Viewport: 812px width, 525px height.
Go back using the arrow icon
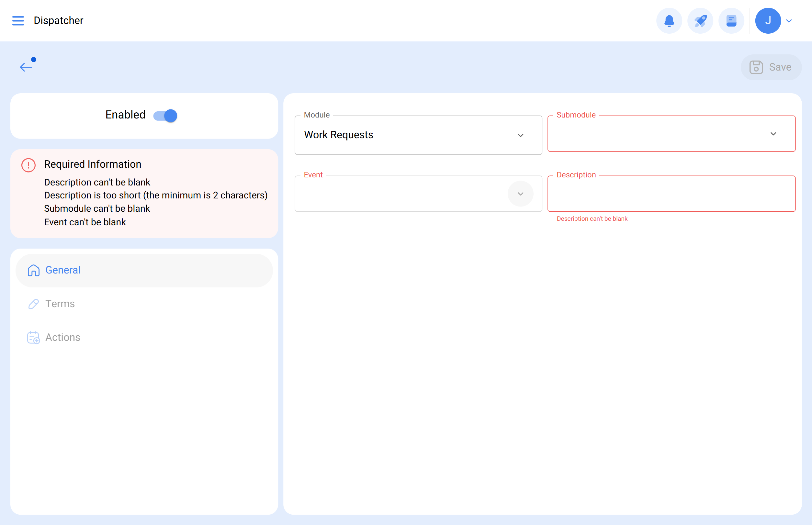point(26,67)
